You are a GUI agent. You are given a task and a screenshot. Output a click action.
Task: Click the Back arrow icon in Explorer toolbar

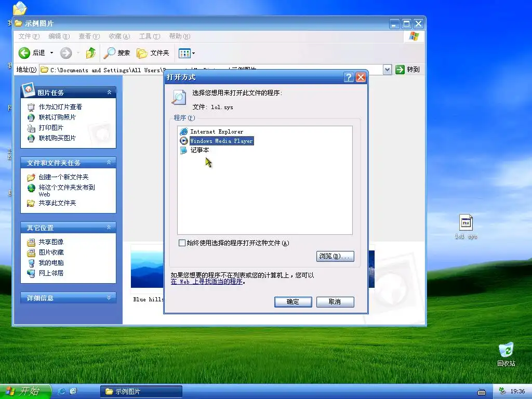point(24,53)
